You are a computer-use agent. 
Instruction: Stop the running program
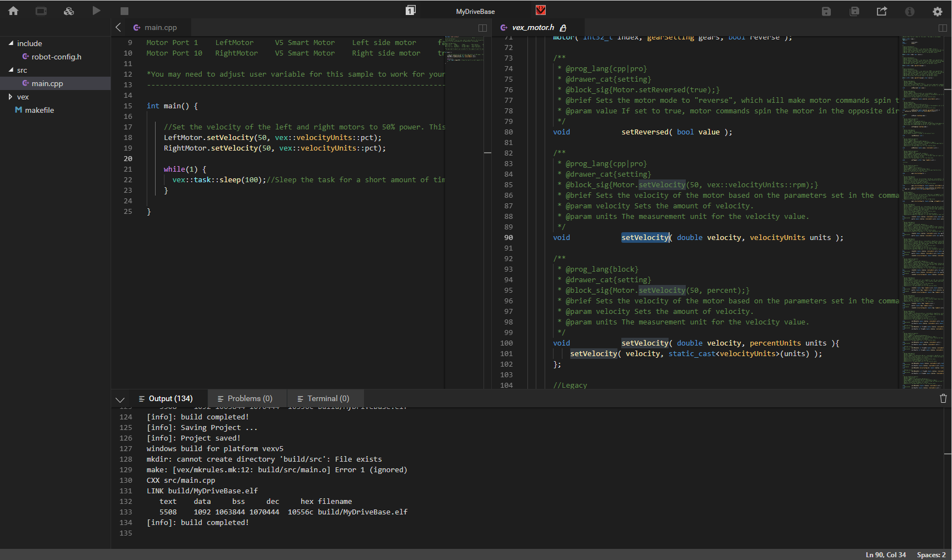[123, 11]
